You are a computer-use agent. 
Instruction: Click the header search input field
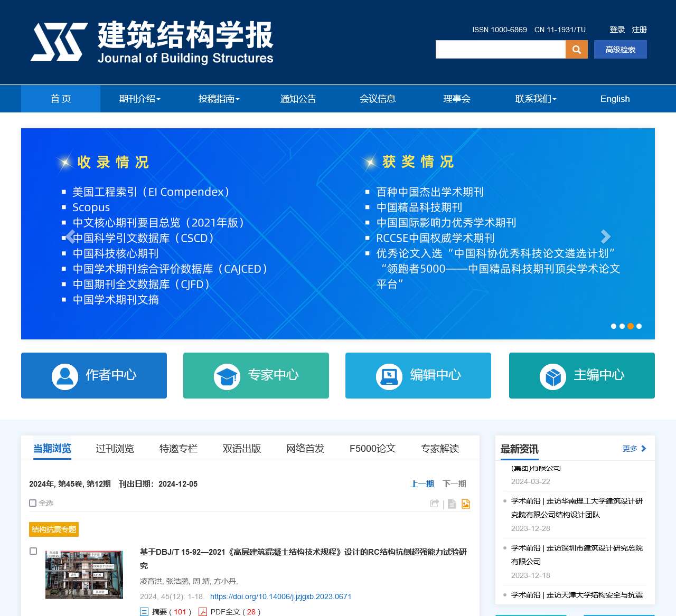tap(501, 50)
